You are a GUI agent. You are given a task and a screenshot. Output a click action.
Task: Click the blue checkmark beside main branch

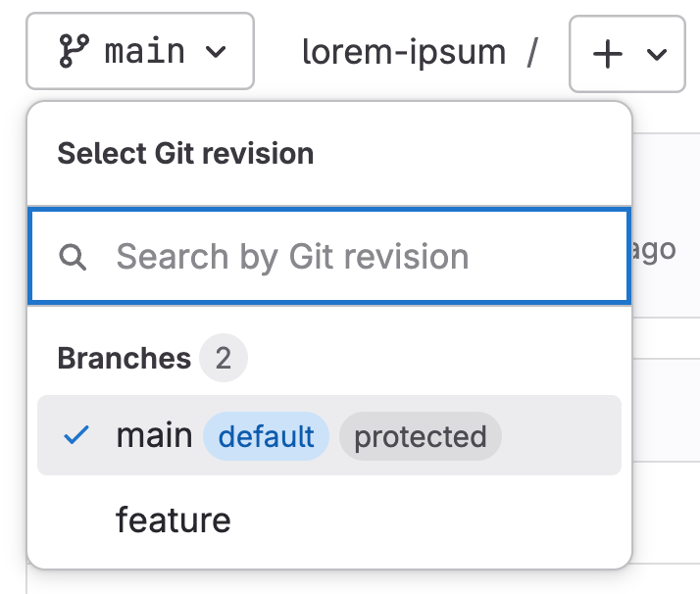coord(75,436)
